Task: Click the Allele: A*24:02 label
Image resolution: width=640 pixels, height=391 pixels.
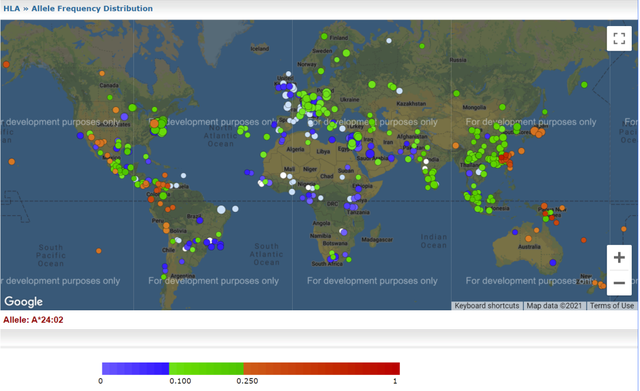Action: [x=33, y=320]
